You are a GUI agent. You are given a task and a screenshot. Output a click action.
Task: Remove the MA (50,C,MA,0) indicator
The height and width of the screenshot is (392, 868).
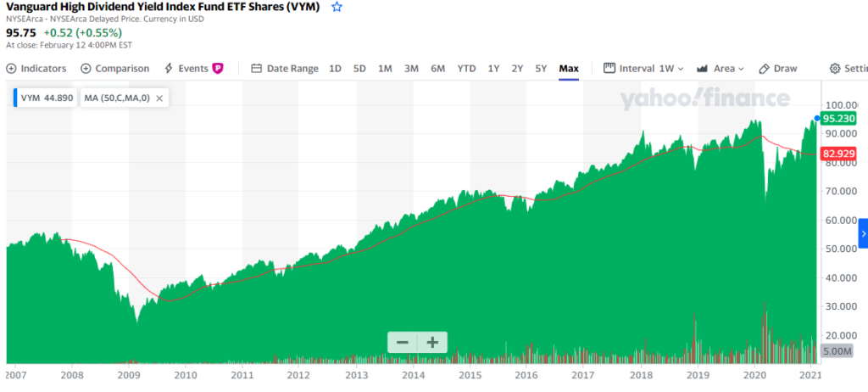[x=159, y=98]
